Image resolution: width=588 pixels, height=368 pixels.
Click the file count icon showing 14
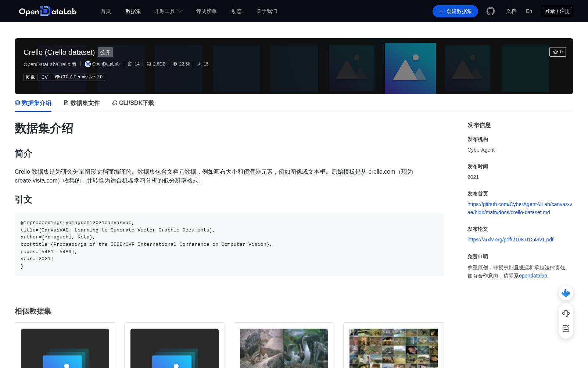pyautogui.click(x=130, y=64)
